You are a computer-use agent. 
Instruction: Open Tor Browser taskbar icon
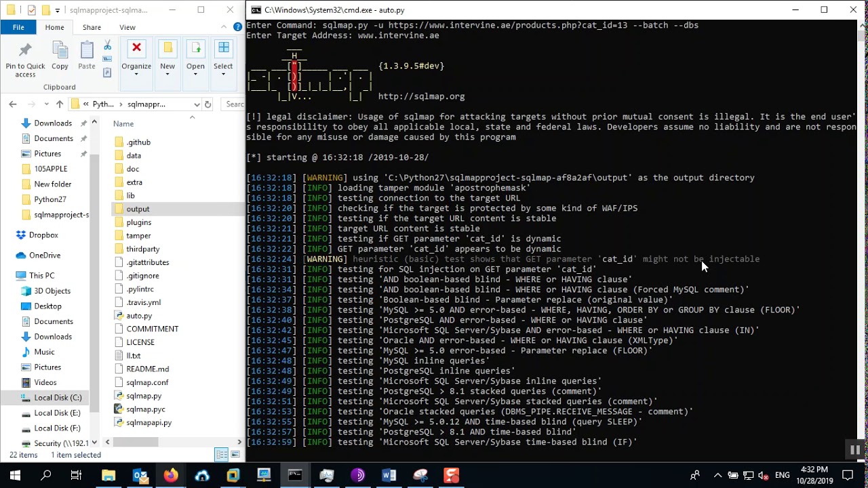point(357,475)
